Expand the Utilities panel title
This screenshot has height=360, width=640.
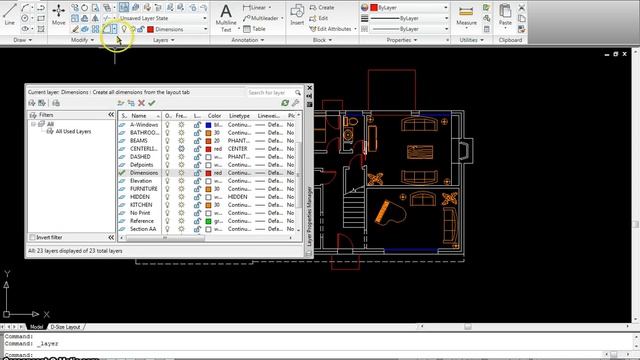(x=471, y=40)
